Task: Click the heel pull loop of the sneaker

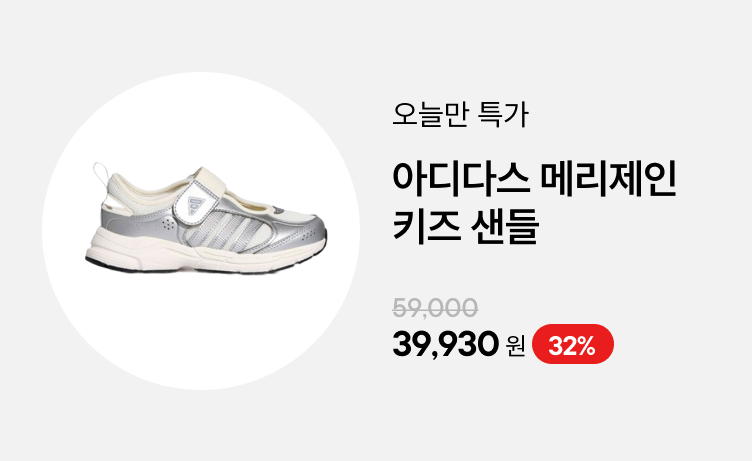Action: (x=100, y=174)
